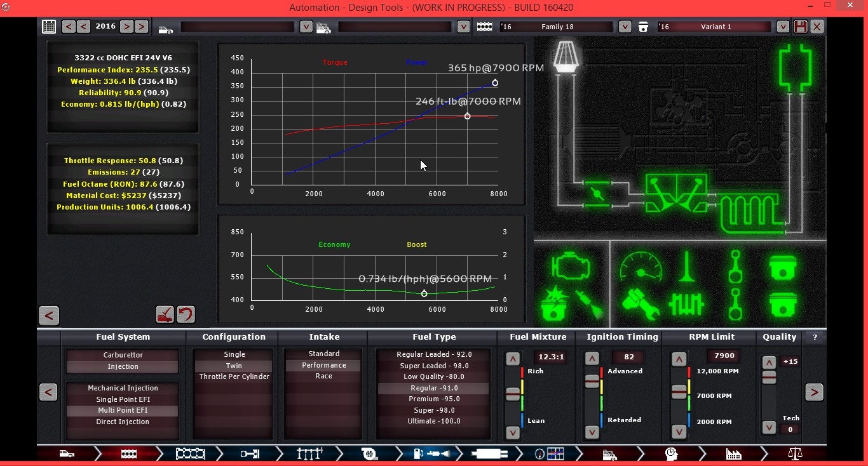Click the single valve icon
868x466 pixels.
687,266
